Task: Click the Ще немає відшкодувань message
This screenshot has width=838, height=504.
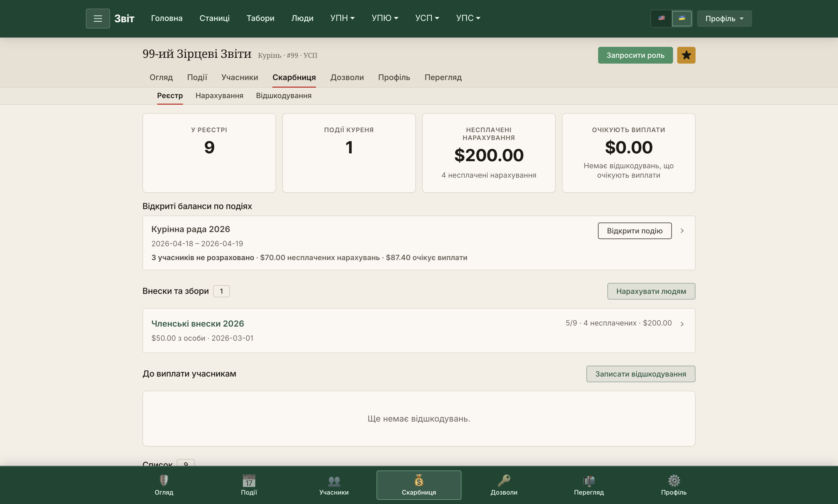Action: [x=419, y=418]
